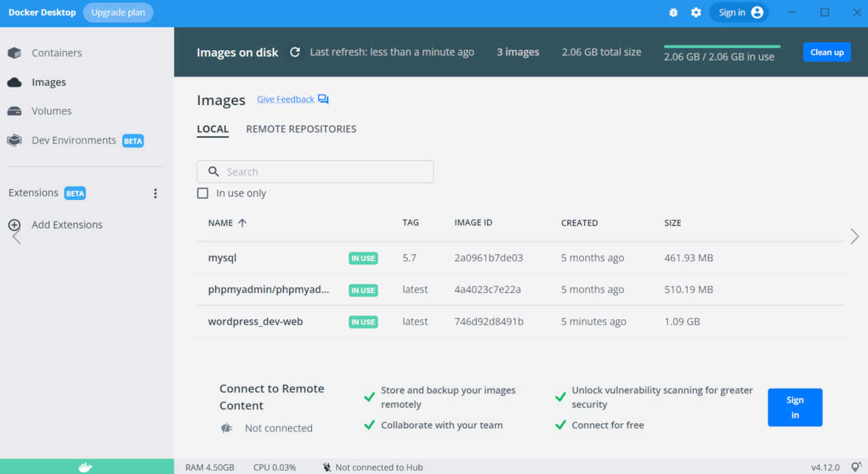Image resolution: width=868 pixels, height=474 pixels.
Task: Click Not connected to Hub status
Action: [x=379, y=467]
